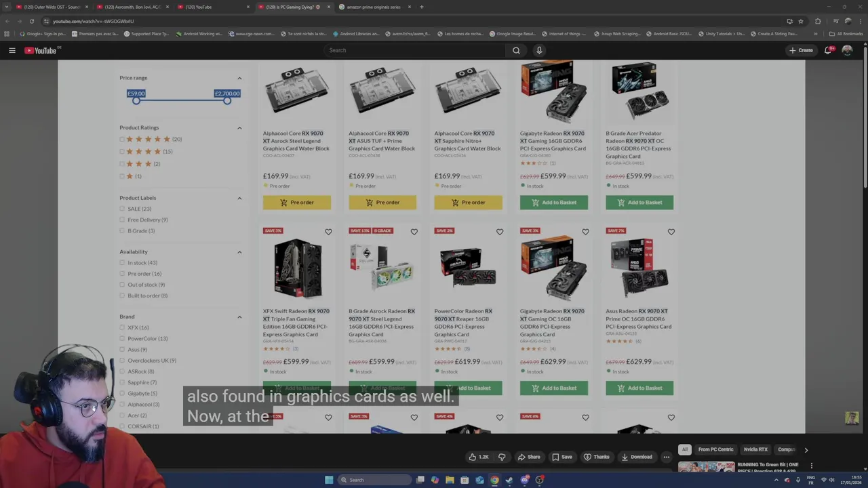Screen dimensions: 868x488
Task: Tick the SALE (23) label checkbox
Action: pos(122,209)
